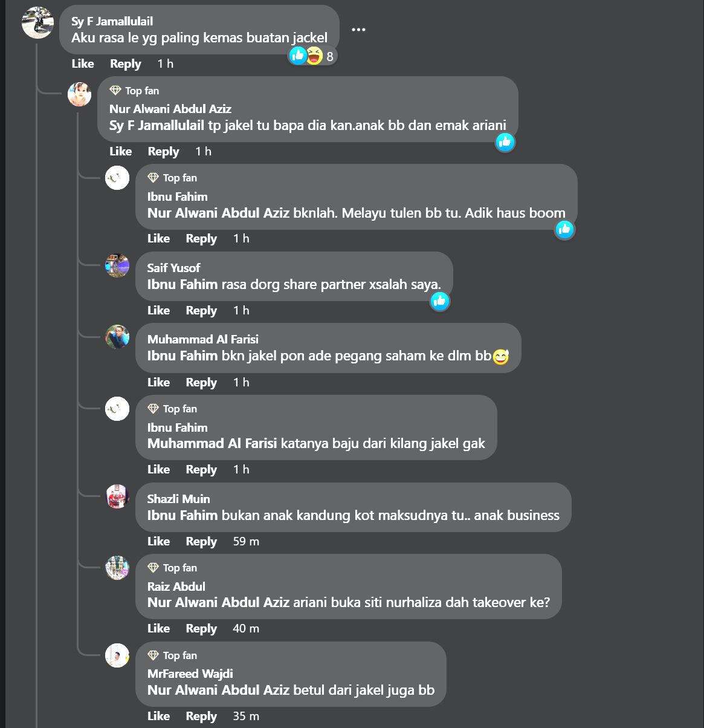
Task: Like Raiz Abdul's reply
Action: tap(158, 628)
